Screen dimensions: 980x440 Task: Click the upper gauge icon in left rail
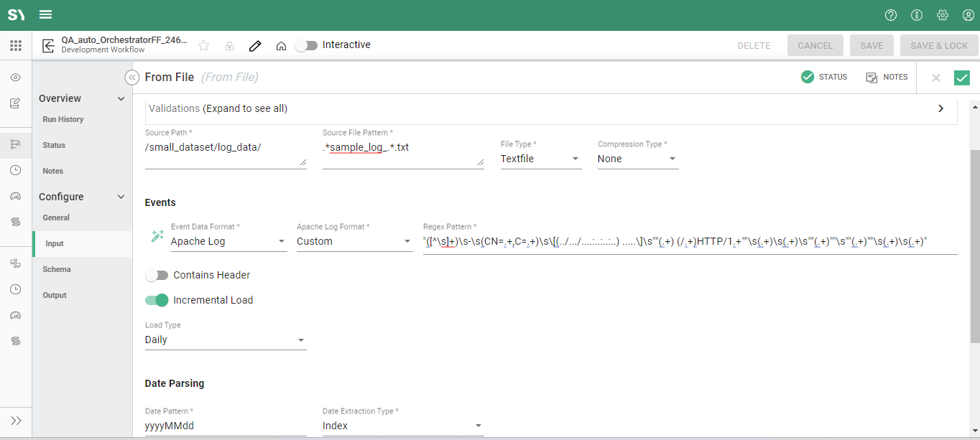(16, 196)
